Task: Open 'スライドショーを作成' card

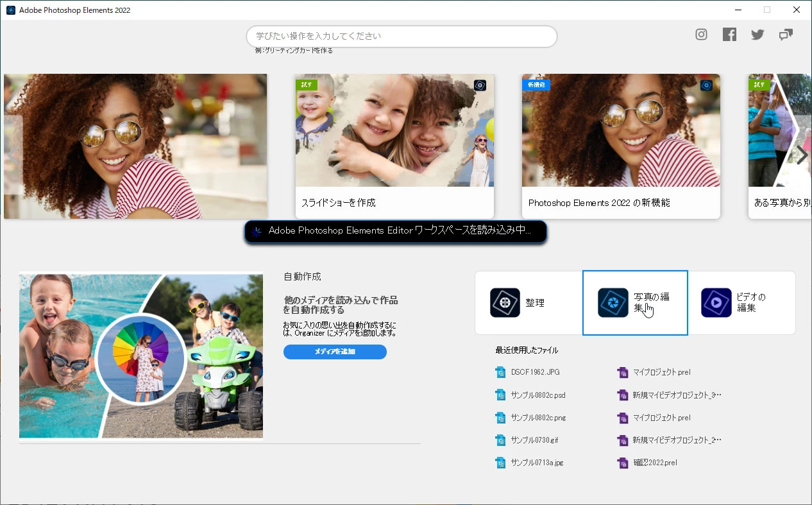Action: click(394, 146)
